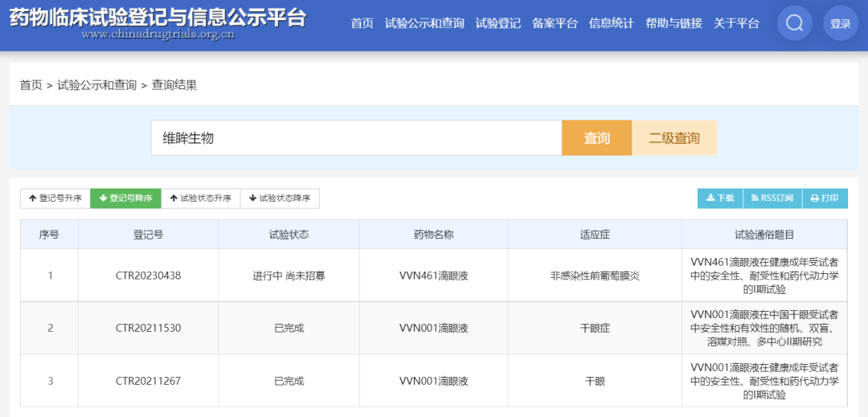The image size is (868, 417).
Task: Click VVN001滴眼液 in CTR20211530 row
Action: tap(433, 329)
